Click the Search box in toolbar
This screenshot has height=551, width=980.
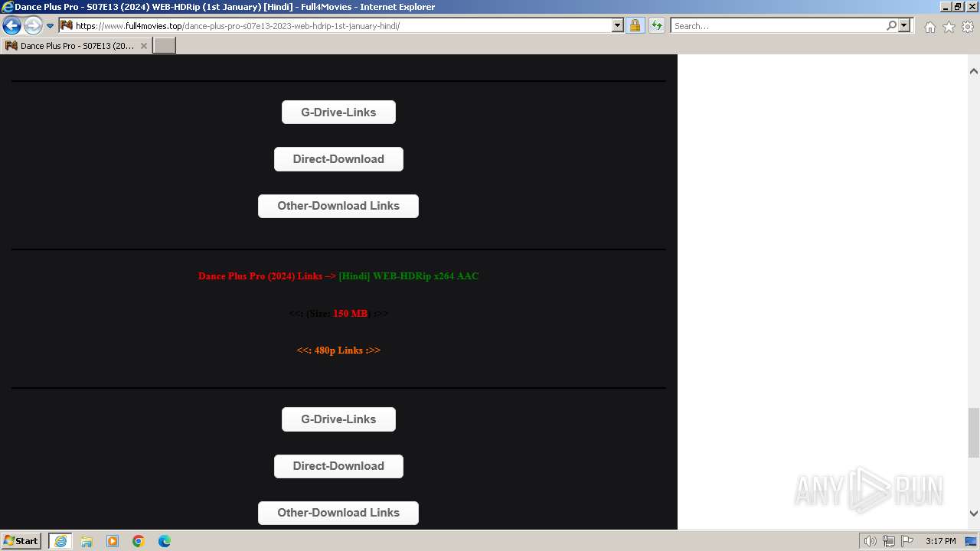[779, 25]
